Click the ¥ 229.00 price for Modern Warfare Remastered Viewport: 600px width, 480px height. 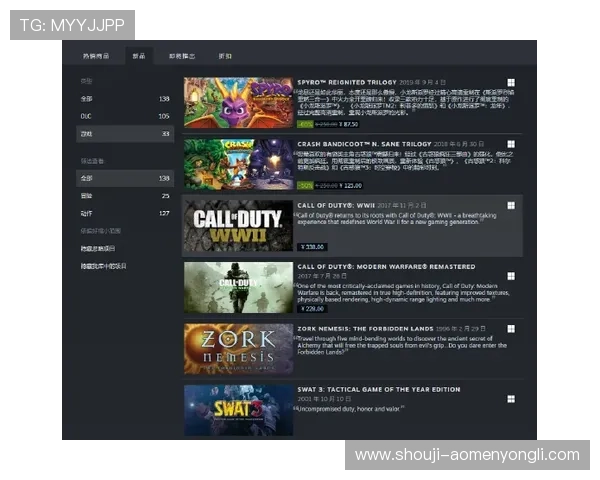coord(314,309)
